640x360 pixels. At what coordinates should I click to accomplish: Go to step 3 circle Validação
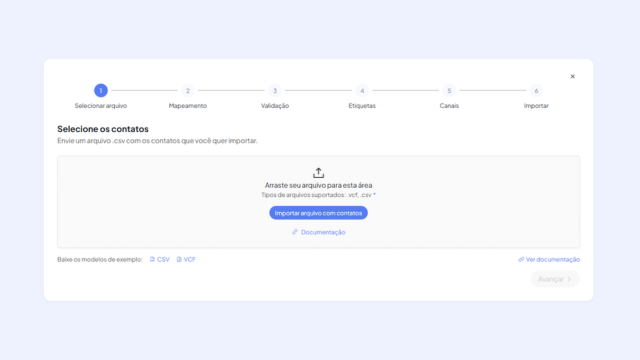click(275, 90)
